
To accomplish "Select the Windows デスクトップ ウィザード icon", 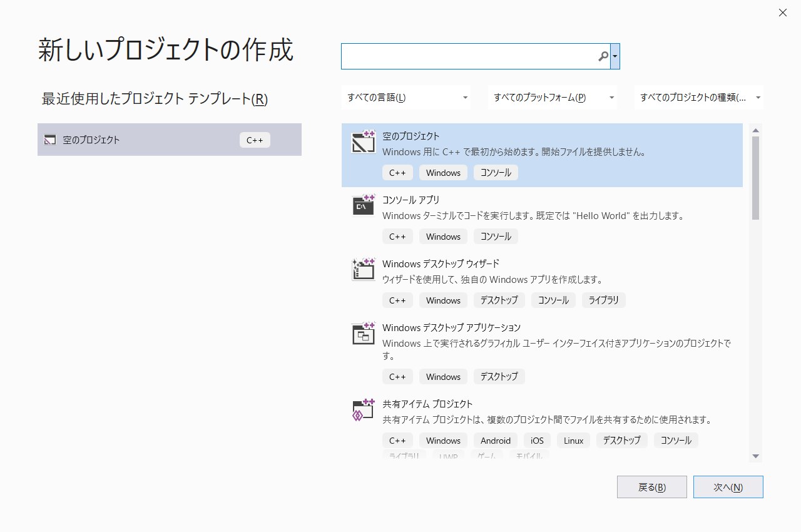I will 364,270.
